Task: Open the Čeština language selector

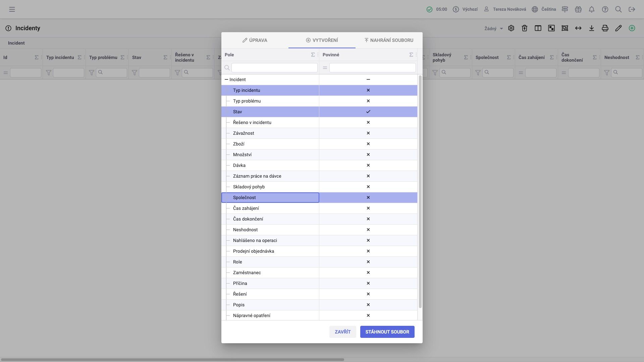Action: (x=544, y=9)
